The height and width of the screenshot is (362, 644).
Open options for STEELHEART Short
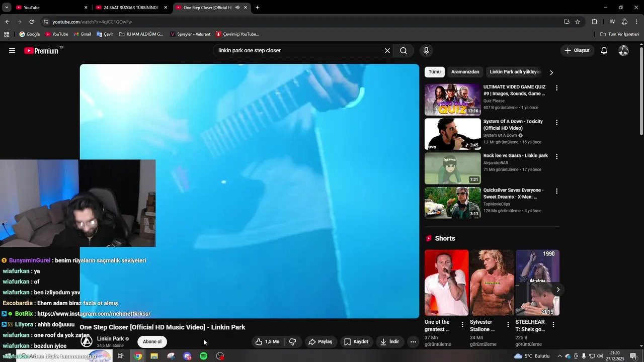(x=553, y=325)
